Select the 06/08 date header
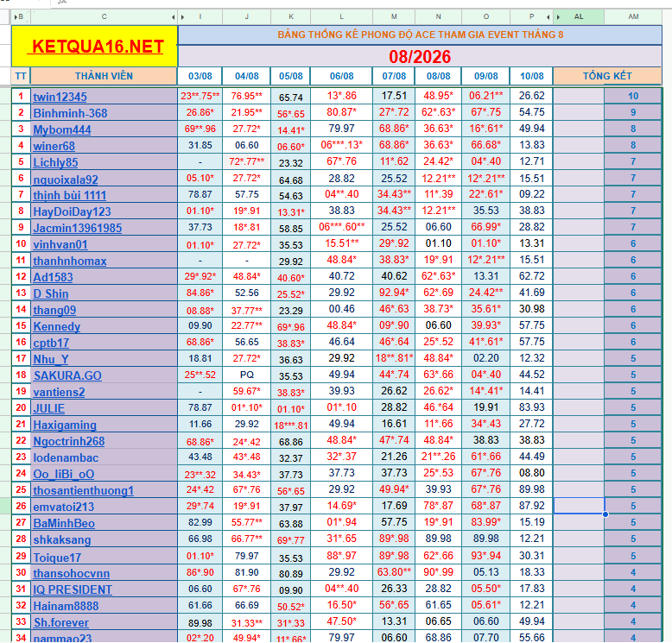The width and height of the screenshot is (672, 643). point(341,76)
